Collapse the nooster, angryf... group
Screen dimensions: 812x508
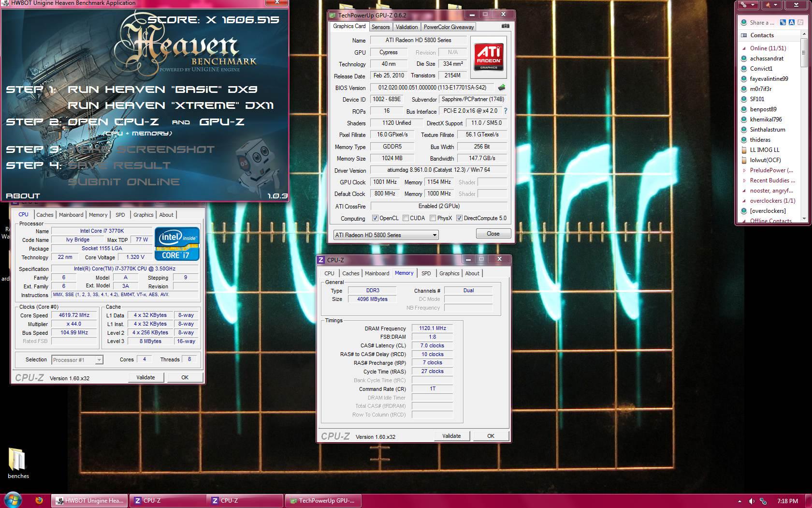coord(744,191)
